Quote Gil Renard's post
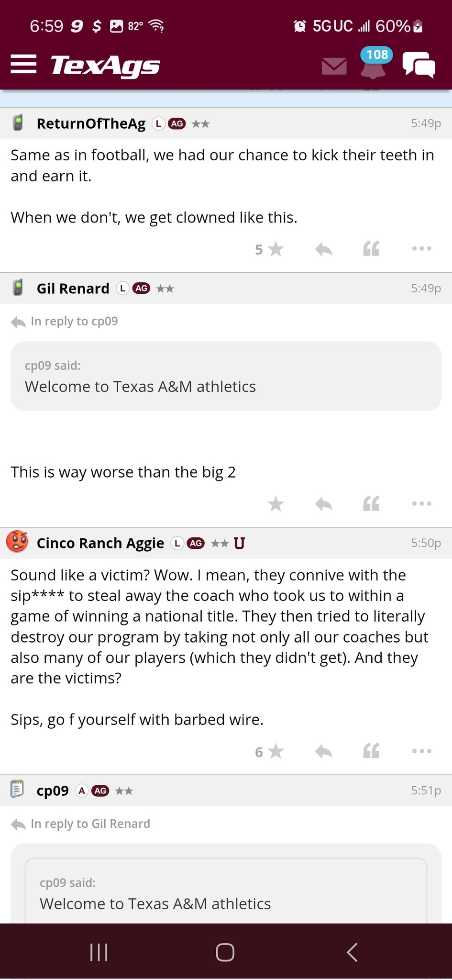This screenshot has width=452, height=980. pos(371,504)
